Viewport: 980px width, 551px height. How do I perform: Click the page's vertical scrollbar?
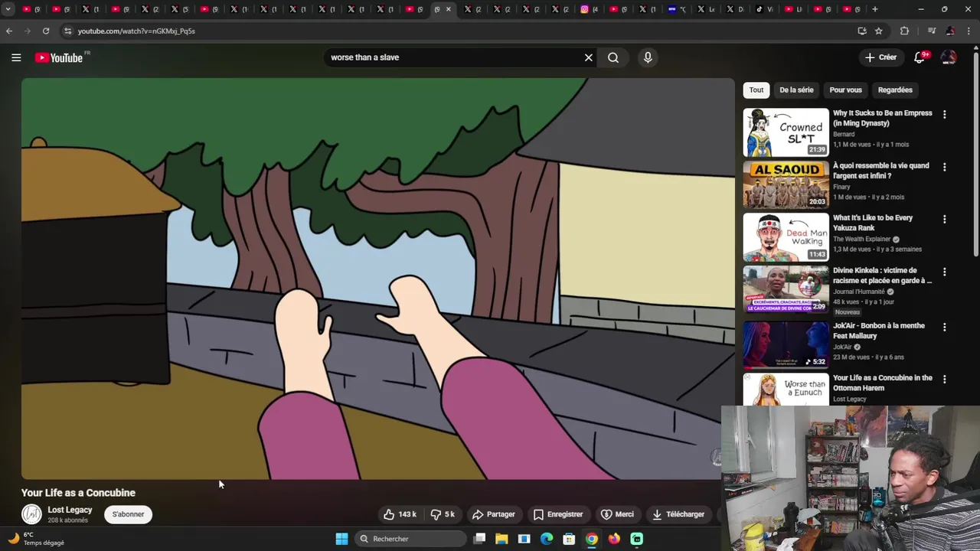pos(975,153)
